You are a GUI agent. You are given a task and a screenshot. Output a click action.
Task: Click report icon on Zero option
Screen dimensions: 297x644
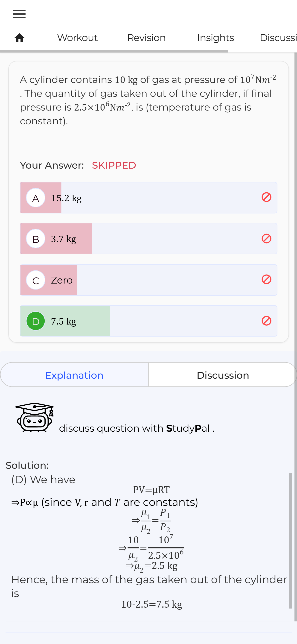click(x=266, y=279)
